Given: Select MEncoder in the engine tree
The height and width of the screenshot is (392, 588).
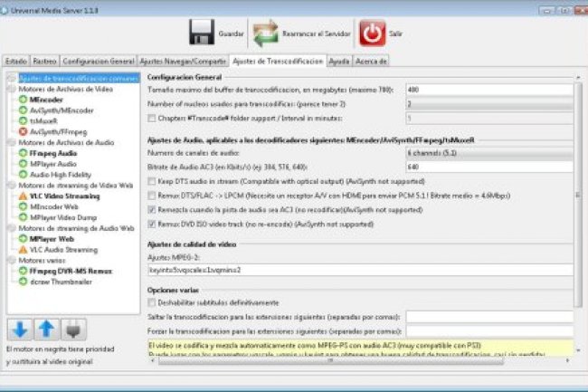Looking at the screenshot, I should pyautogui.click(x=46, y=100).
